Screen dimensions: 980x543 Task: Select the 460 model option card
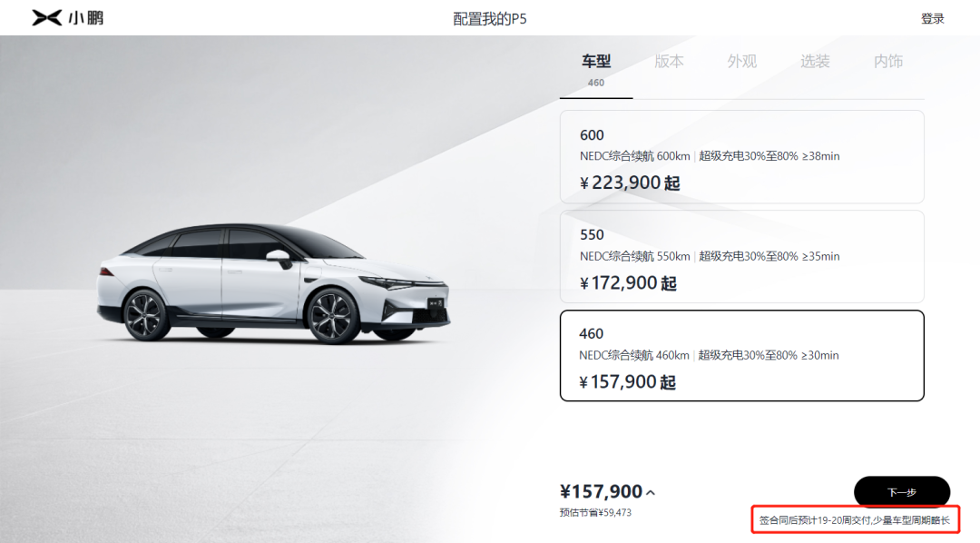coord(742,355)
